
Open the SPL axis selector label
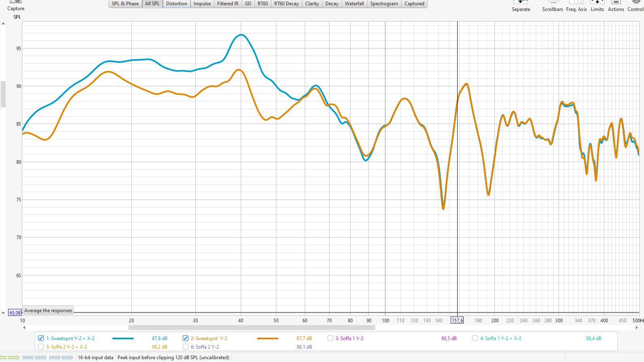pyautogui.click(x=17, y=17)
